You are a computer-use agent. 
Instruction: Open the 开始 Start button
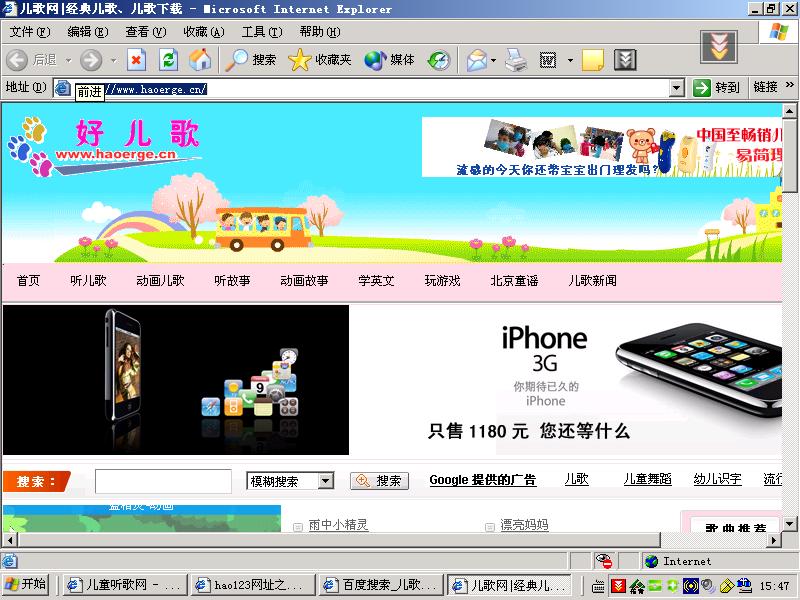(26, 585)
